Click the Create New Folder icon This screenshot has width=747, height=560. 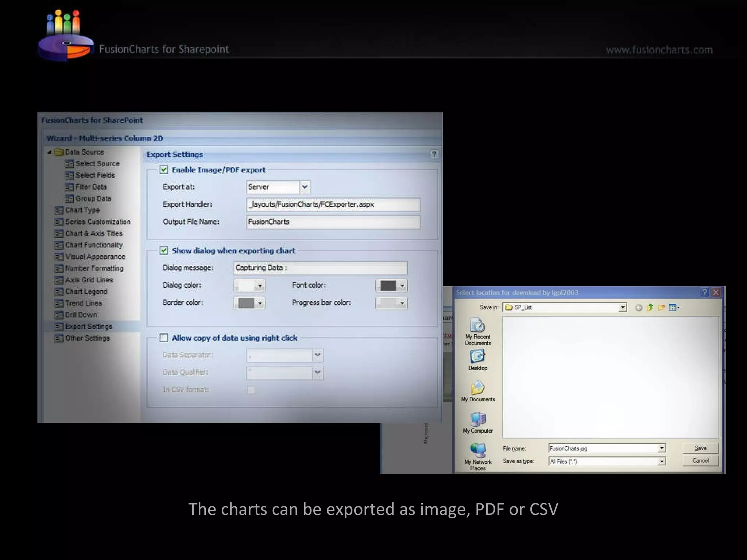661,308
